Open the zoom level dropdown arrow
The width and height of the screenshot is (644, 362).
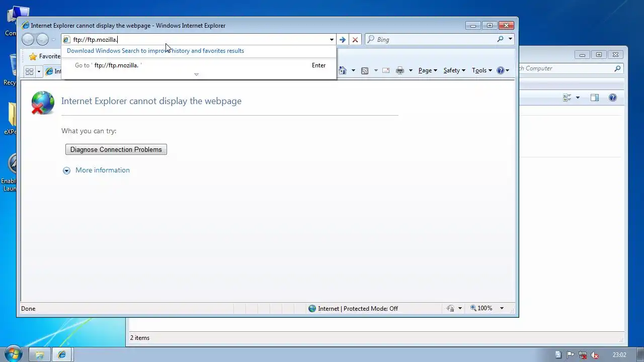502,308
